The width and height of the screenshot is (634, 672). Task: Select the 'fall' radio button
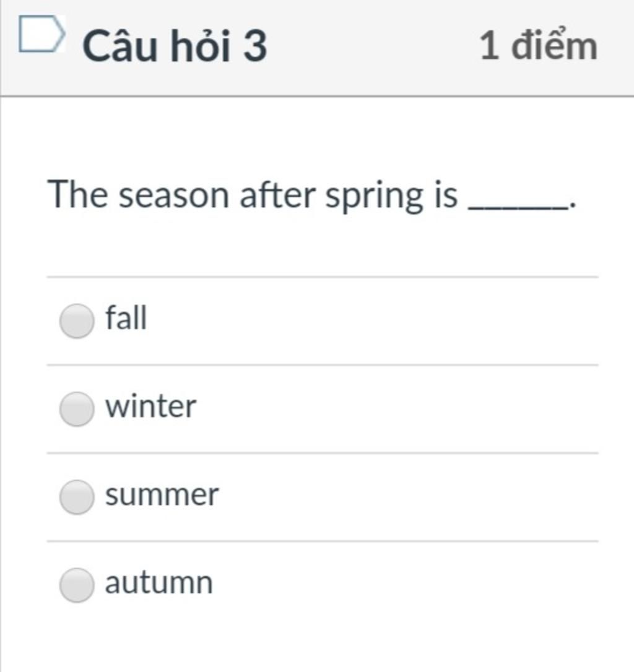point(77,321)
